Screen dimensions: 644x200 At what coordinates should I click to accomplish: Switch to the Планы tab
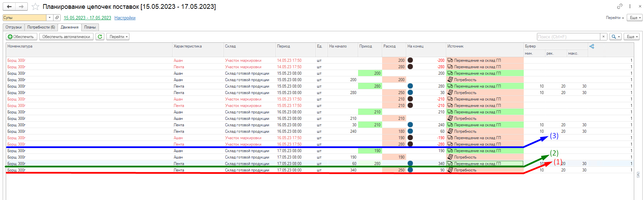coord(90,27)
